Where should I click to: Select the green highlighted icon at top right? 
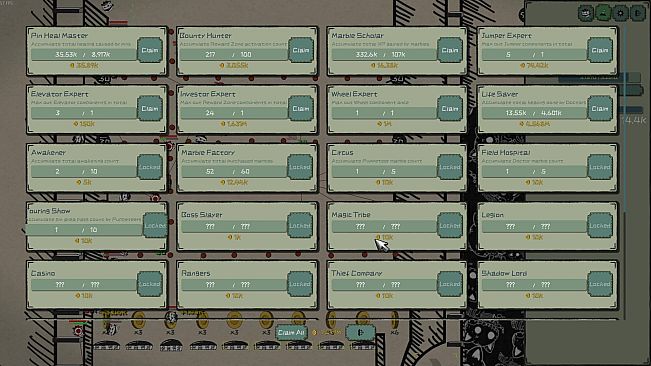point(603,13)
